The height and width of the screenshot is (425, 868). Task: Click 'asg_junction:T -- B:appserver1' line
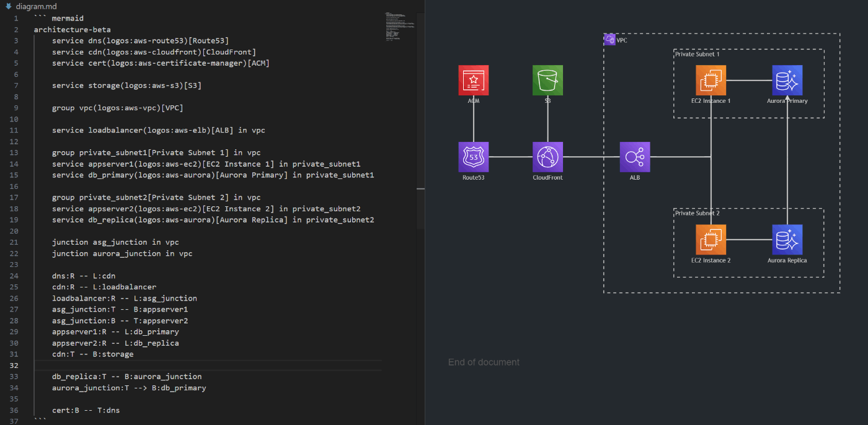click(x=120, y=309)
